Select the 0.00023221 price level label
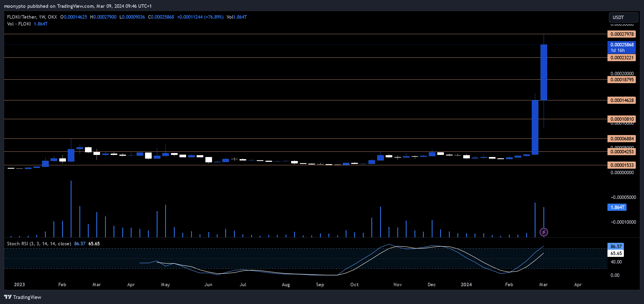The width and height of the screenshot is (644, 304). pyautogui.click(x=622, y=58)
